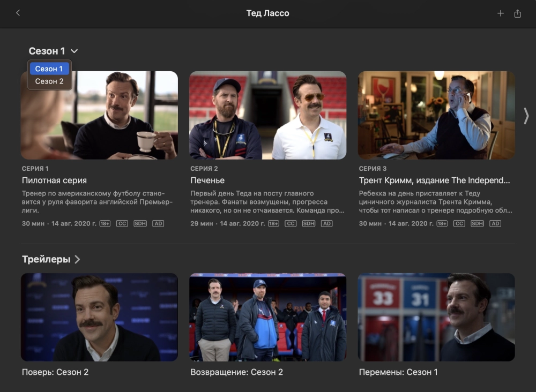Click the 18+ rating badge under Серия 1
Viewport: 536px width, 392px height.
(105, 223)
